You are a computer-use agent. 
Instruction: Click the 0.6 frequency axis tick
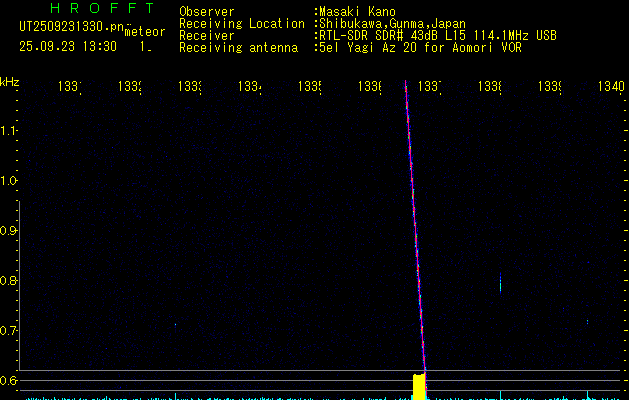10,380
